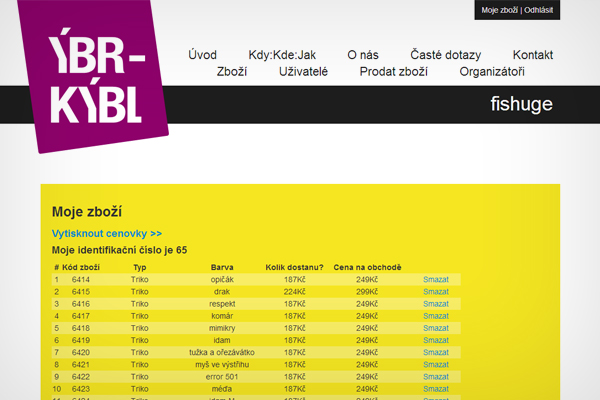Screen dimensions: 600x400
Task: Delete the mimikry shirt row
Action: (437, 327)
